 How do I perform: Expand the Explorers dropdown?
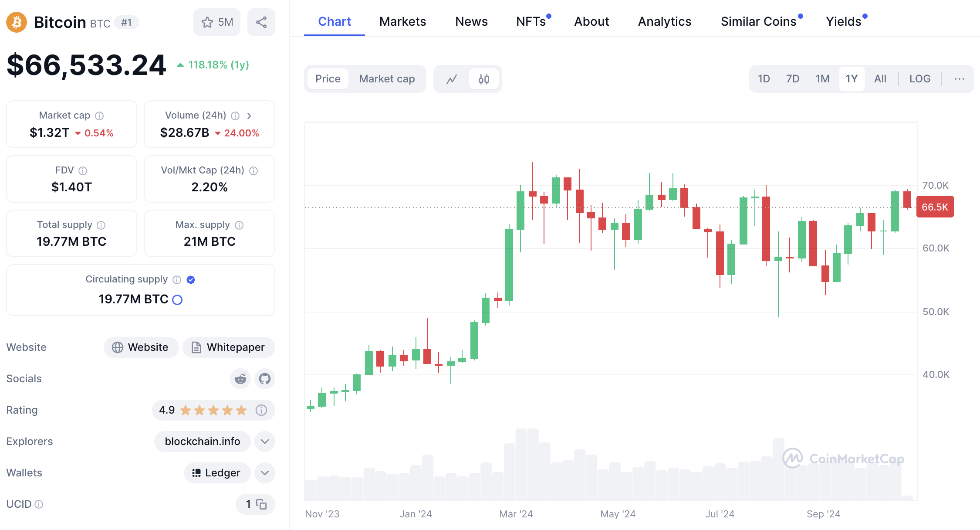pyautogui.click(x=265, y=442)
